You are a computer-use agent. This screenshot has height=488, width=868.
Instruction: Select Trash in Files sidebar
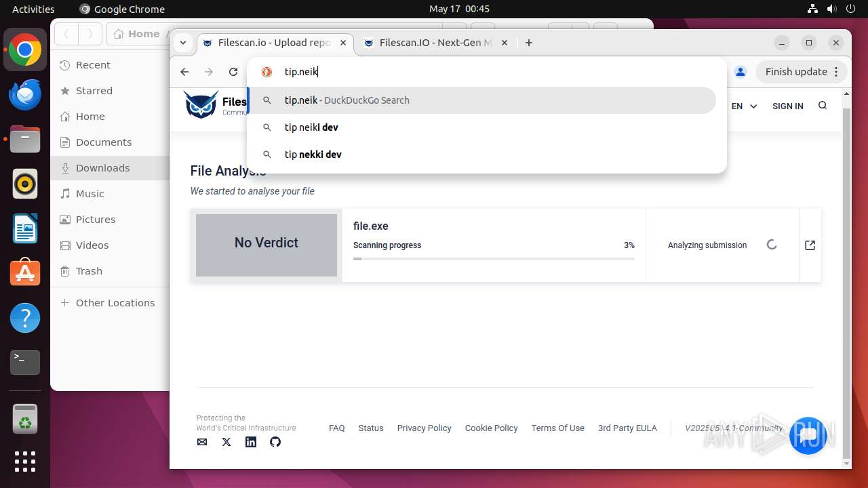[x=110, y=271]
